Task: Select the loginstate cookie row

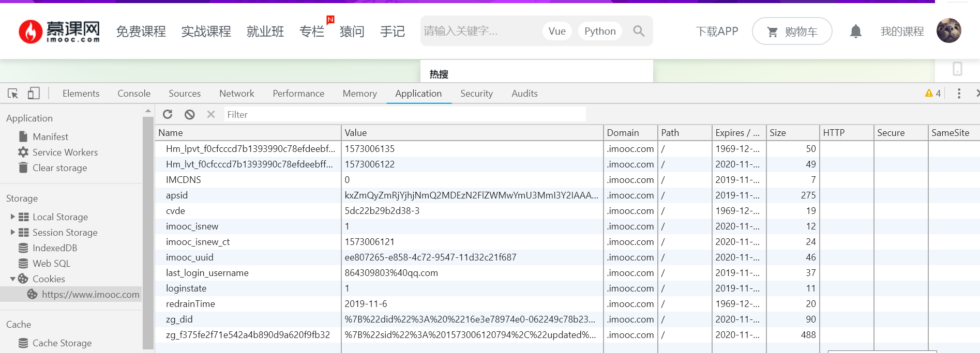Action: (567, 288)
